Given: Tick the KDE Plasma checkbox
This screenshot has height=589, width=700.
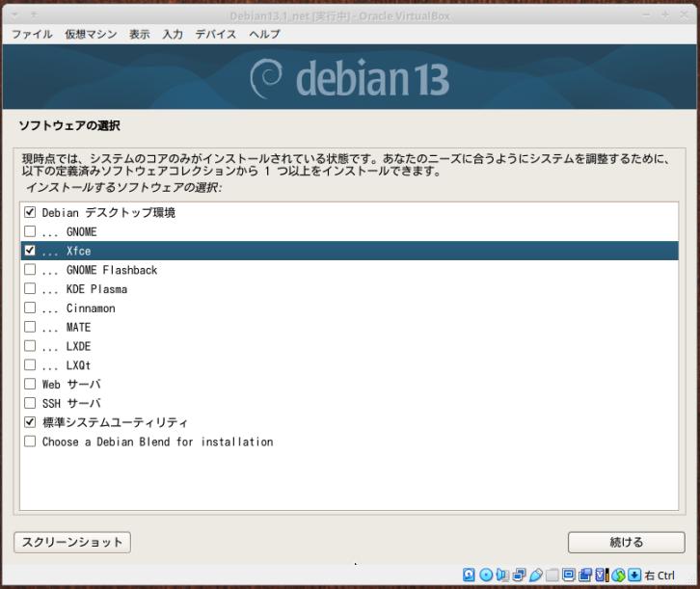Looking at the screenshot, I should click(x=30, y=288).
